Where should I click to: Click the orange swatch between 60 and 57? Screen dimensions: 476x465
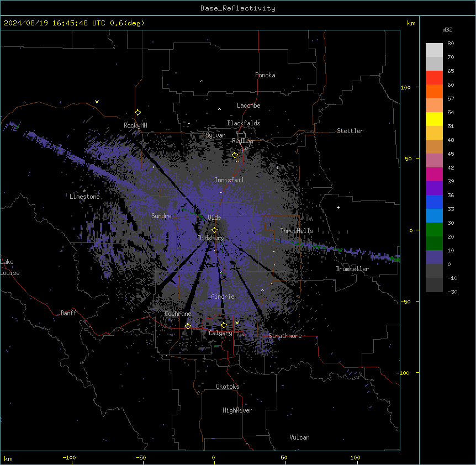coord(434,91)
